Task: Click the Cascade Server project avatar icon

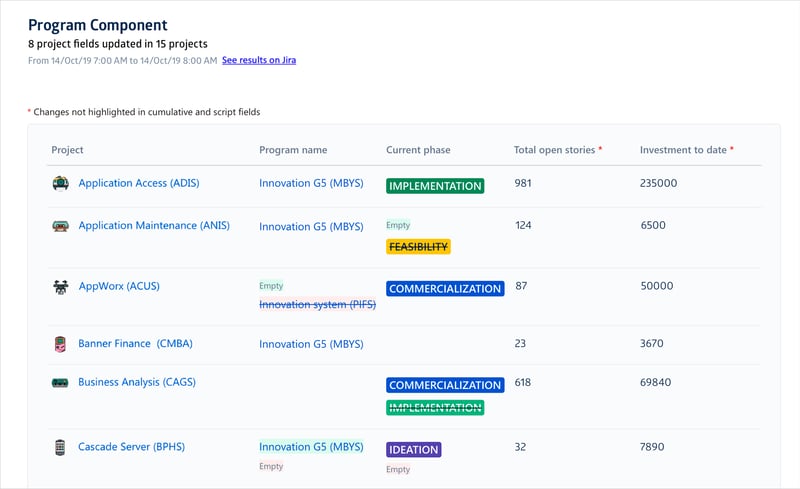Action: click(x=60, y=447)
